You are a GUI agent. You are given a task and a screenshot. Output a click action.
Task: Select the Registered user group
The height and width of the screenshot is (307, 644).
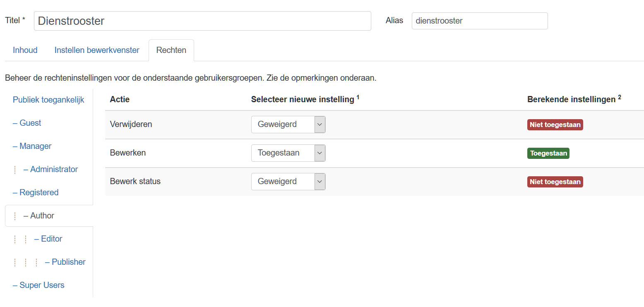[39, 193]
